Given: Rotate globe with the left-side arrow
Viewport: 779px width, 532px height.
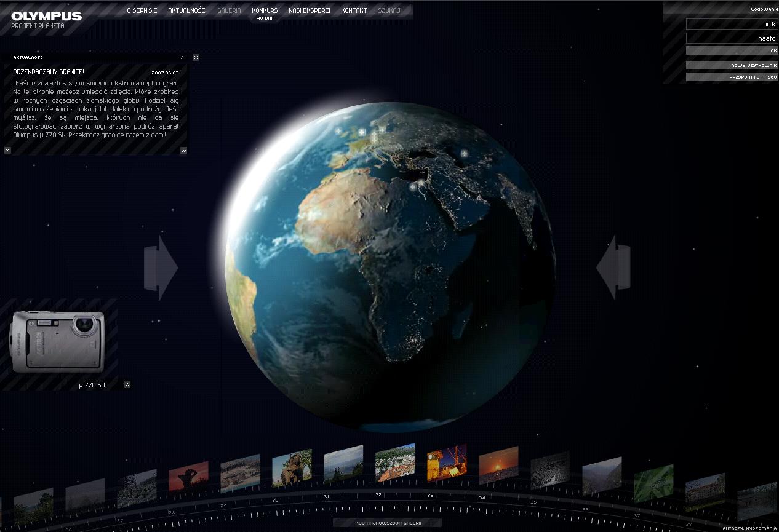Looking at the screenshot, I should click(x=161, y=268).
